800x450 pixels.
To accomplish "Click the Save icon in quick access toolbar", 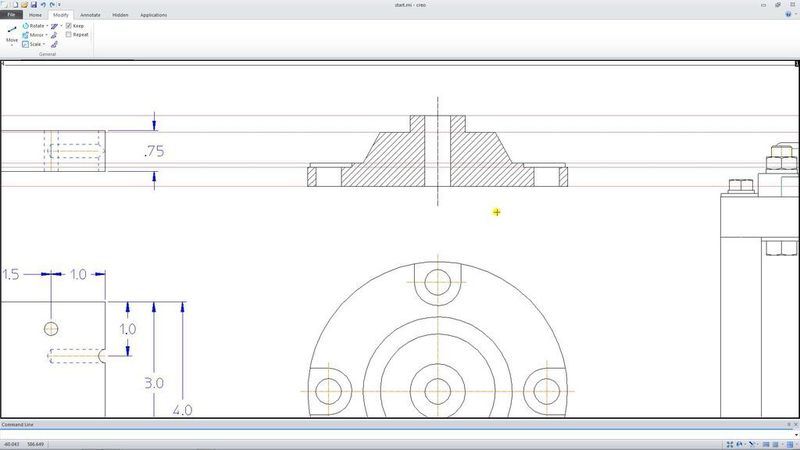I will (x=33, y=5).
